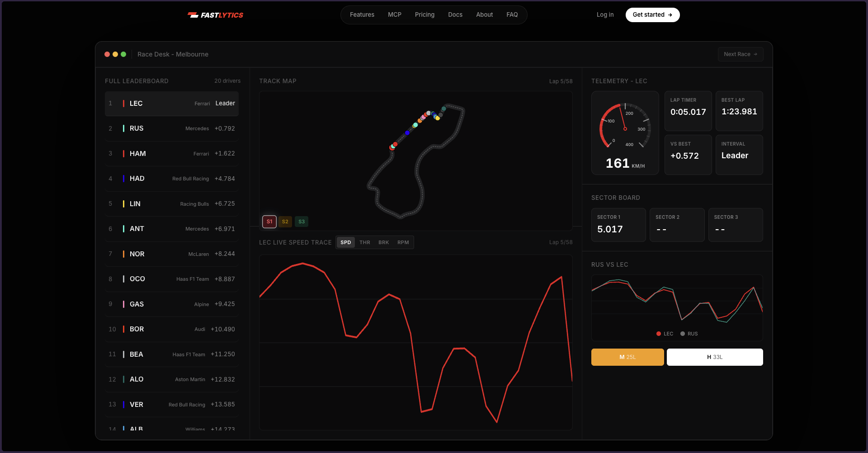This screenshot has width=868, height=453.
Task: Click the Get started button
Action: 652,14
